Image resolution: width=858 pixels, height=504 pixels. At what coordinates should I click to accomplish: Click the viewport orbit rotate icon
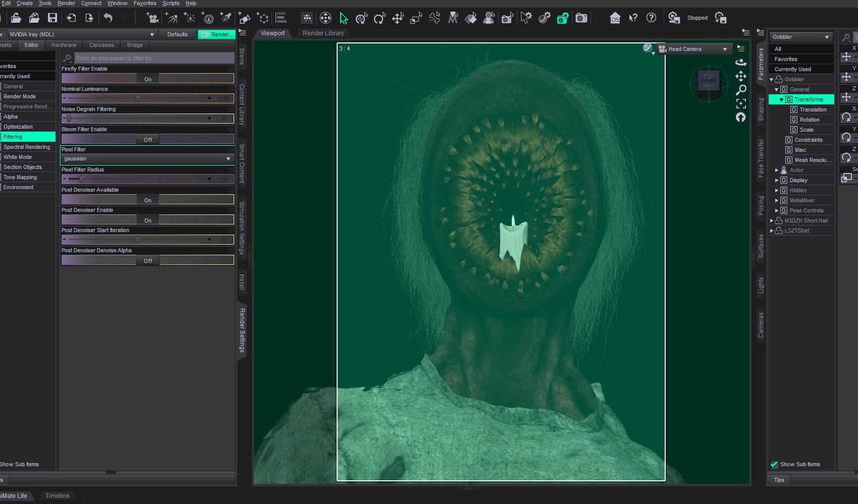[741, 62]
